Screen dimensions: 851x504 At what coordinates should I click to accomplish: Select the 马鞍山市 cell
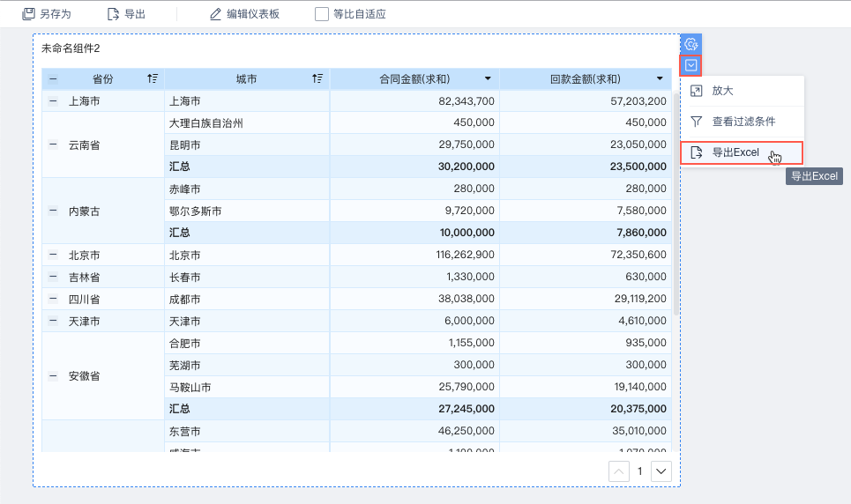pyautogui.click(x=247, y=388)
